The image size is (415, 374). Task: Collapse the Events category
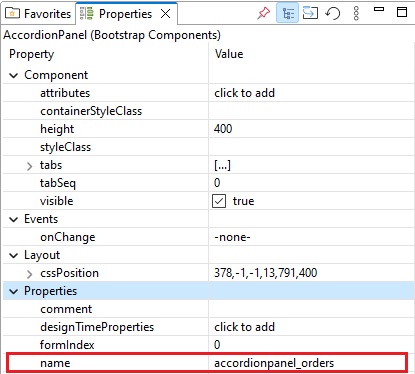pos(14,219)
